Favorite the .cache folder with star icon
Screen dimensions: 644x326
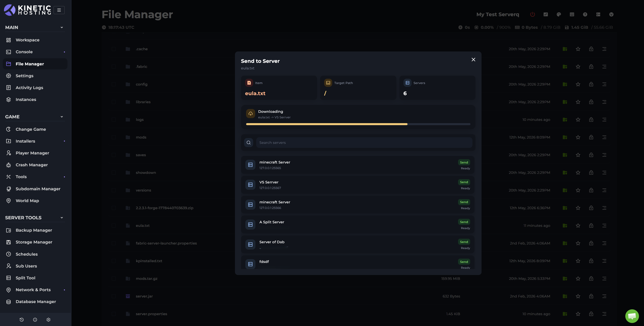(x=578, y=49)
